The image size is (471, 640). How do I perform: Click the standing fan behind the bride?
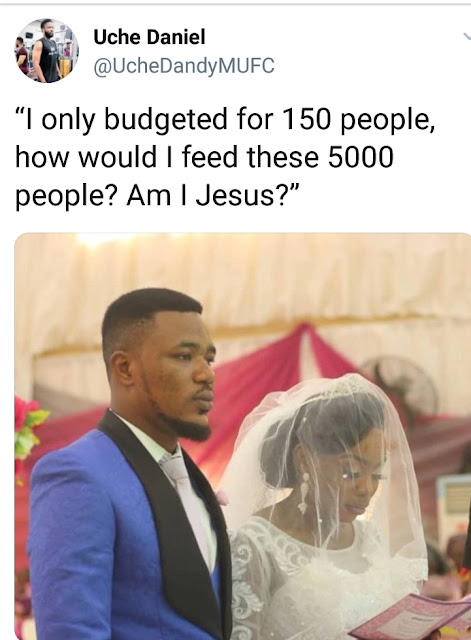click(402, 386)
